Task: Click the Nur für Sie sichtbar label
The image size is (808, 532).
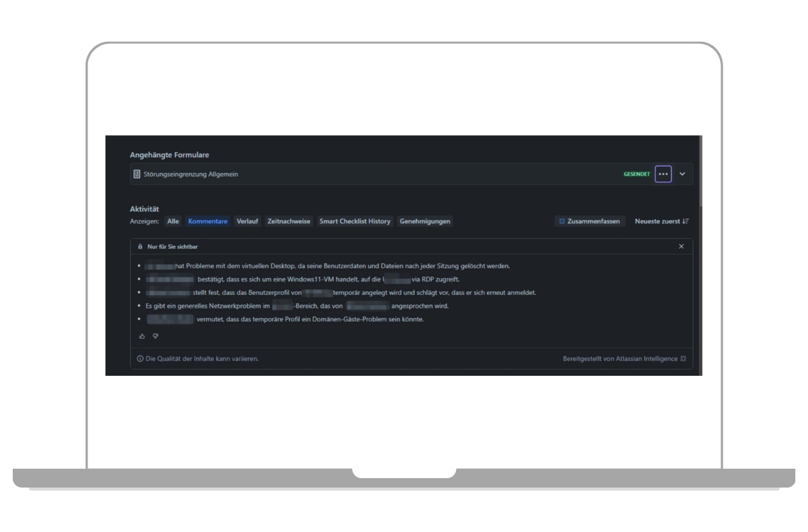Action: pos(172,246)
